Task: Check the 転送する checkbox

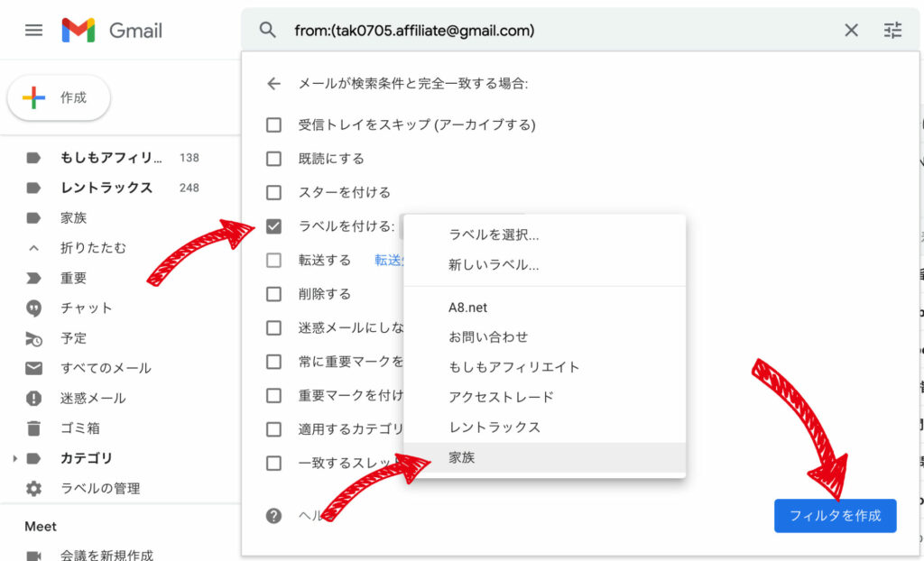Action: 273,261
